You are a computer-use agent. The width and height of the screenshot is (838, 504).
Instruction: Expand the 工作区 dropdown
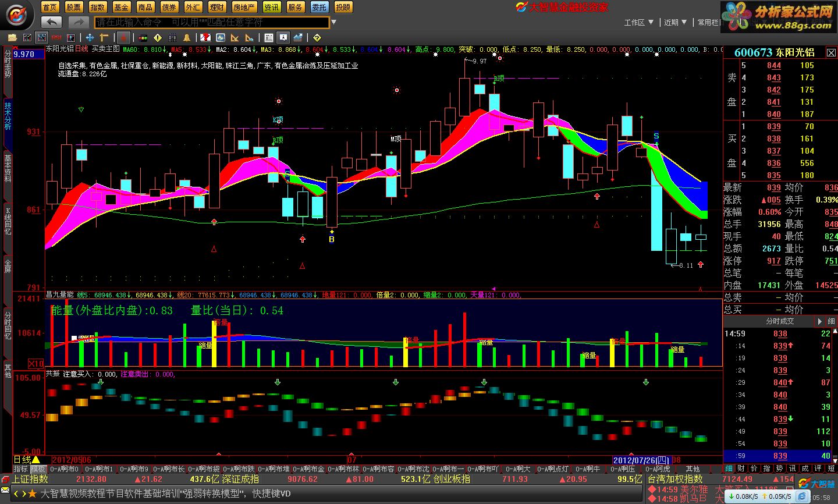[640, 23]
